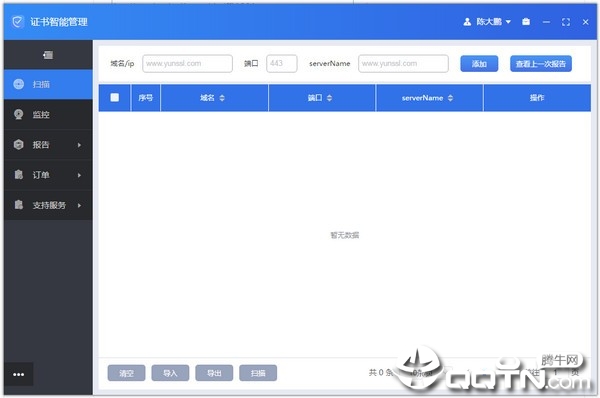Close the 证书智能管理 window
This screenshot has width=600, height=398.
(585, 22)
